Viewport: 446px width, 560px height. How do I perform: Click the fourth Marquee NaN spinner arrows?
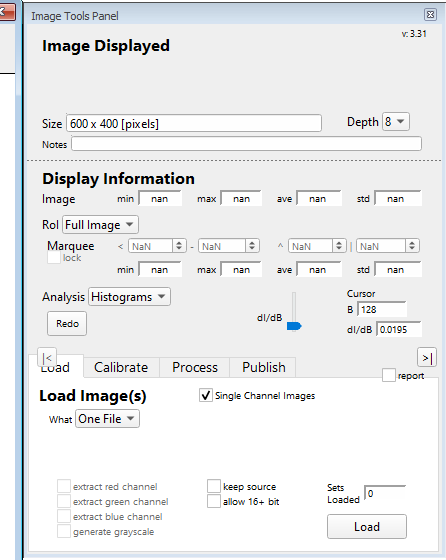coord(412,246)
